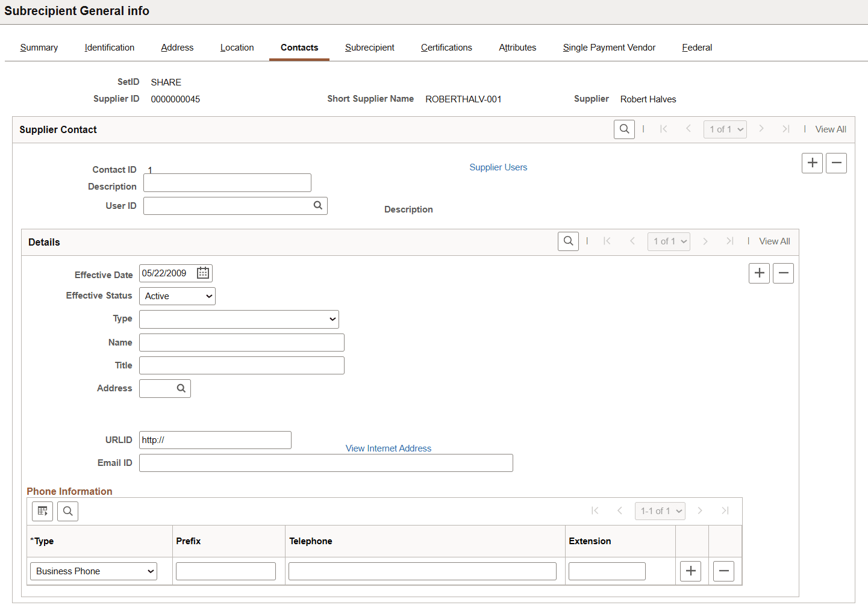Expand the contact Type dropdown
This screenshot has width=868, height=611.
(x=239, y=319)
